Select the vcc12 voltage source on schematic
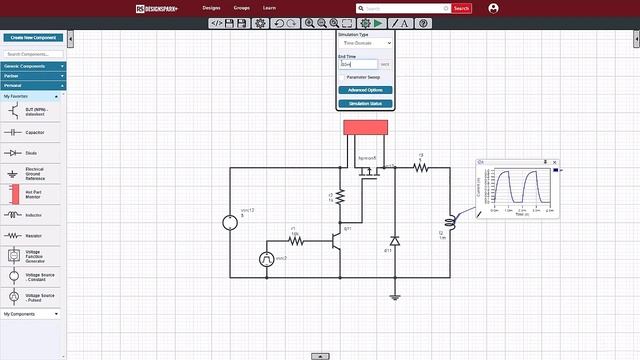This screenshot has width=640, height=360. (230, 223)
